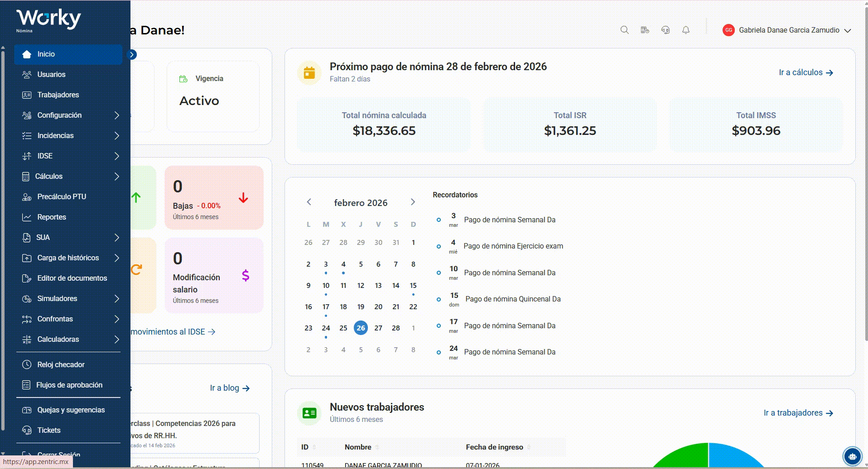Open the search magnifier icon in header

coord(624,30)
